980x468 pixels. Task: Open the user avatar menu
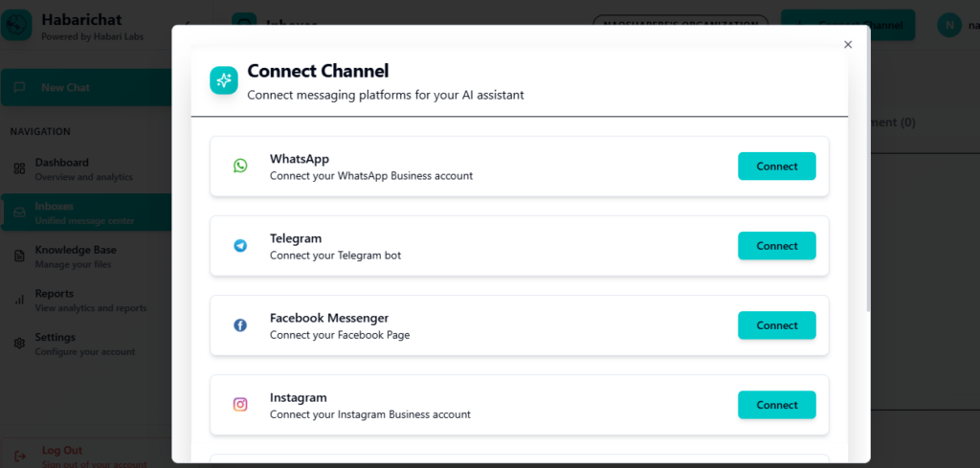(x=949, y=26)
